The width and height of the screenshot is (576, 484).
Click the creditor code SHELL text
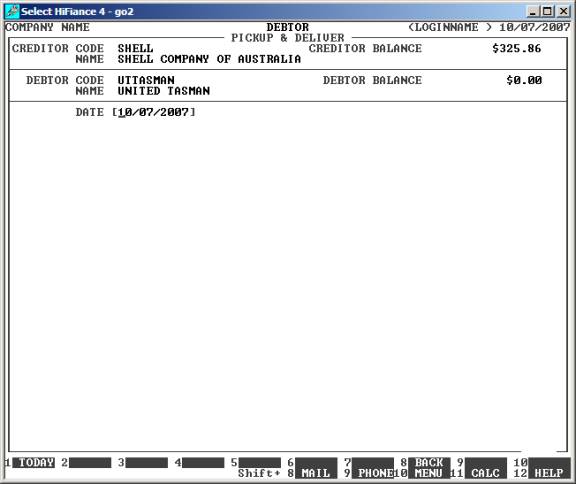[135, 48]
